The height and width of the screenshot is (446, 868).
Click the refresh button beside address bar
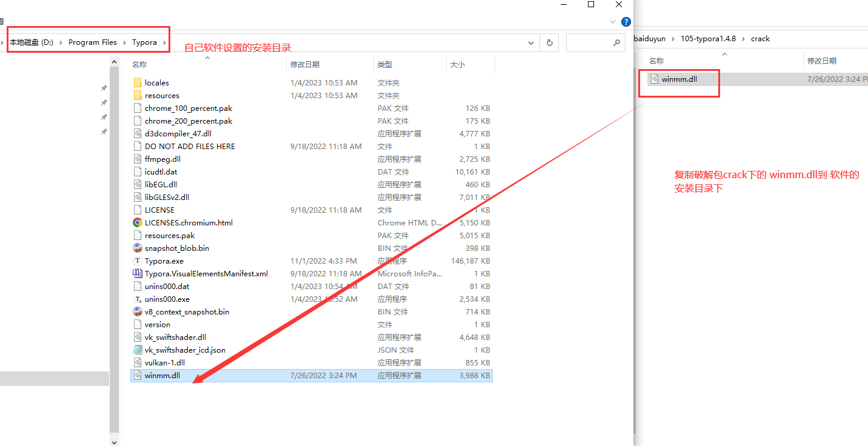(x=550, y=42)
